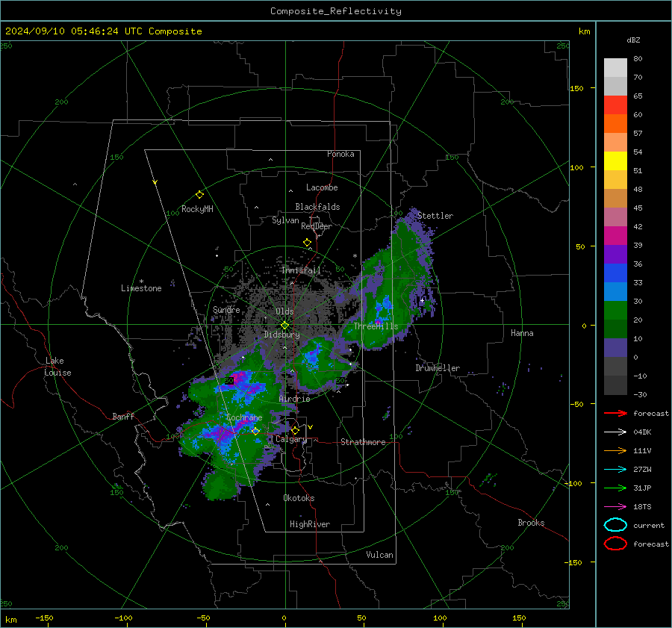Click the orange 111V arrow legend
Viewport: 672px width, 628px height.
615,450
